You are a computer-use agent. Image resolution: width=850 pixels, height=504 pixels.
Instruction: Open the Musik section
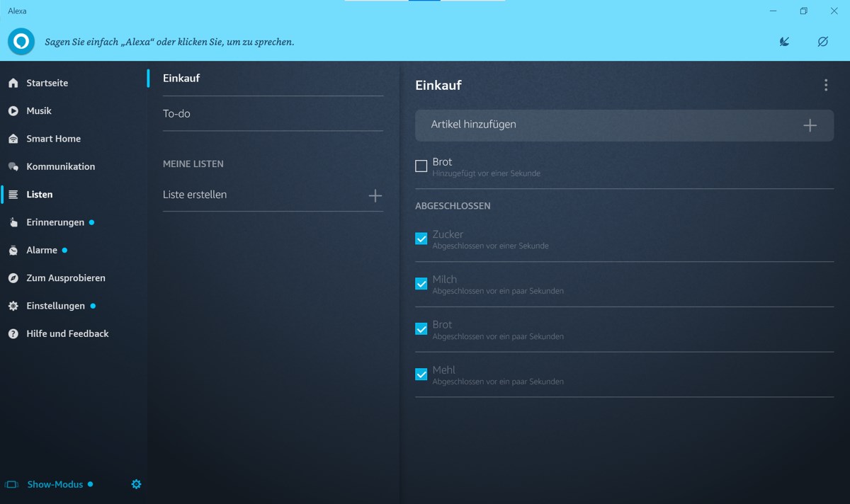point(39,110)
